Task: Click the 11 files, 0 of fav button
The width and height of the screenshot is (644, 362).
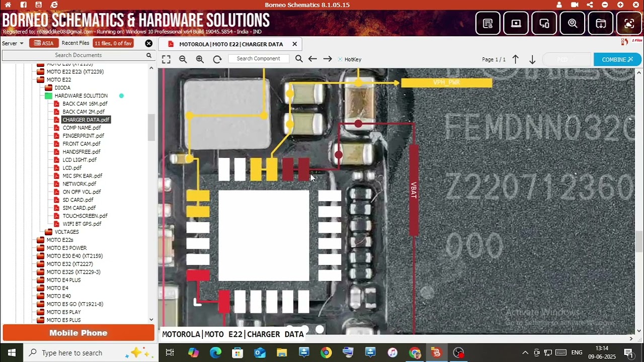Action: tap(113, 43)
